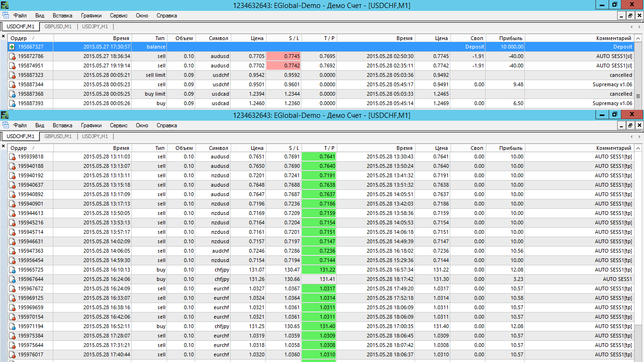The image size is (644, 362).
Task: Open the Сервис menu in the upper window
Action: [x=119, y=16]
